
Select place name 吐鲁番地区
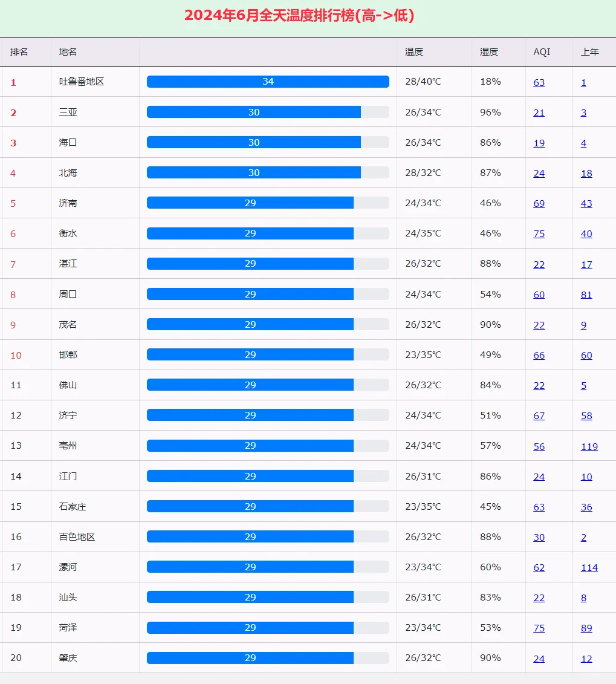pyautogui.click(x=82, y=82)
